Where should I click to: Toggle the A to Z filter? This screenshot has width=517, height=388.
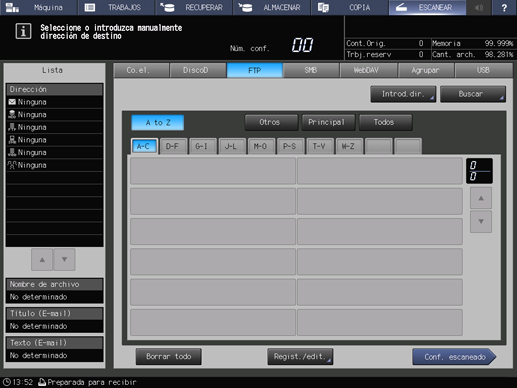[158, 123]
